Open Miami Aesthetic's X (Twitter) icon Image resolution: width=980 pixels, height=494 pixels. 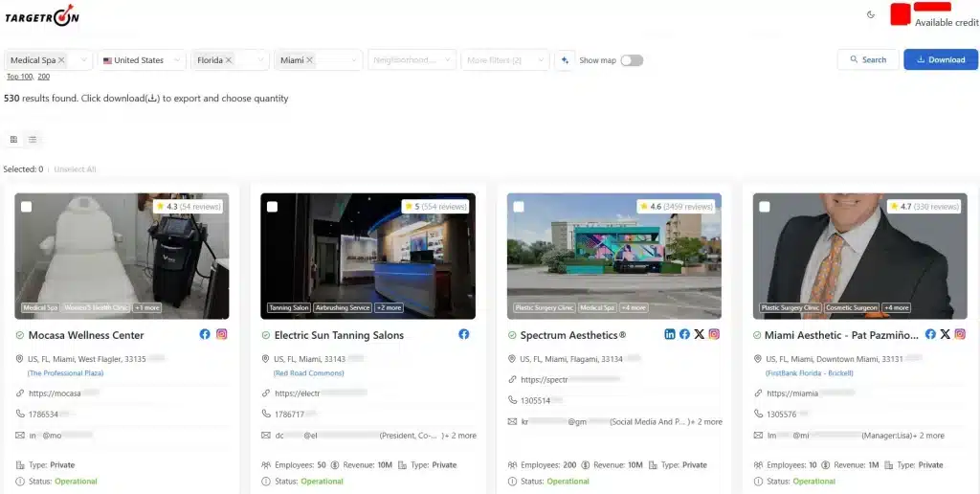tap(946, 335)
